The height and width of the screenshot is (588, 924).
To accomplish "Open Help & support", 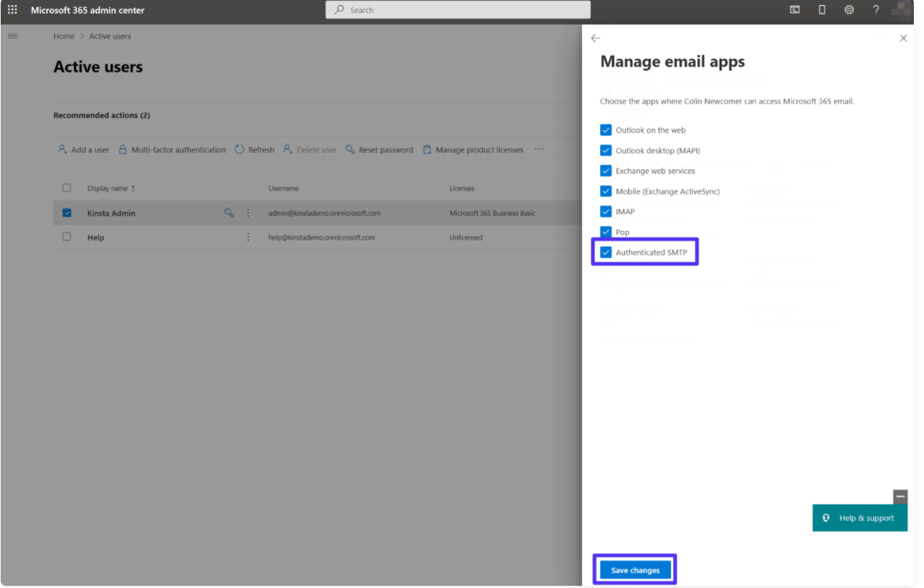I will [x=860, y=517].
